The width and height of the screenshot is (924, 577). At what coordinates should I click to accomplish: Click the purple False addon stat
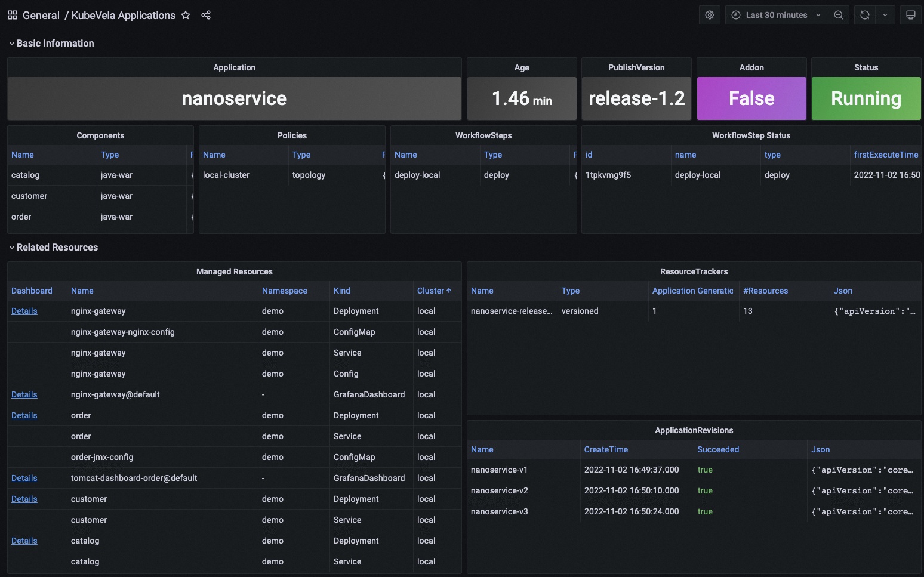click(x=751, y=98)
